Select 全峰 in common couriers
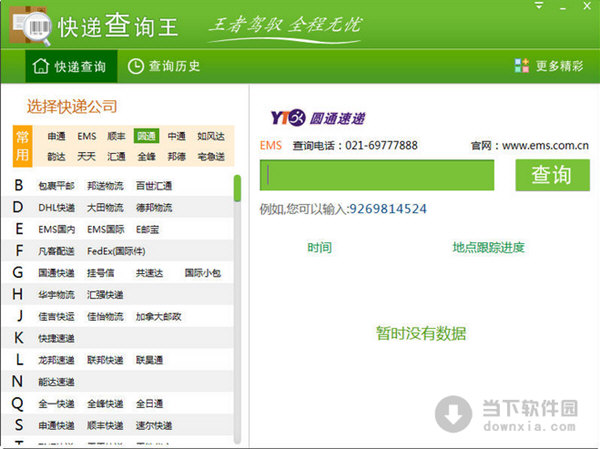This screenshot has height=449, width=600. click(x=147, y=157)
